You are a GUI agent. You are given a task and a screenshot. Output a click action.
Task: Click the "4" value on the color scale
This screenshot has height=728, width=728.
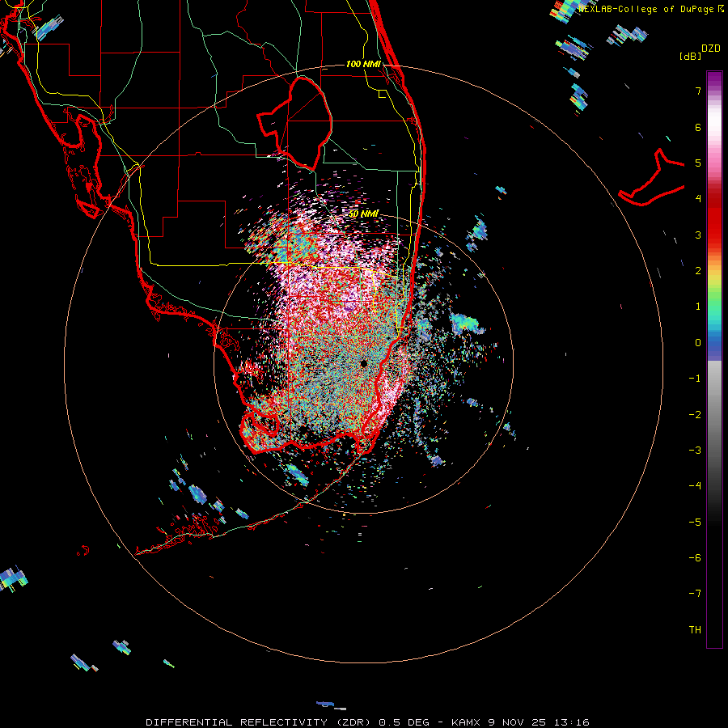(x=698, y=199)
